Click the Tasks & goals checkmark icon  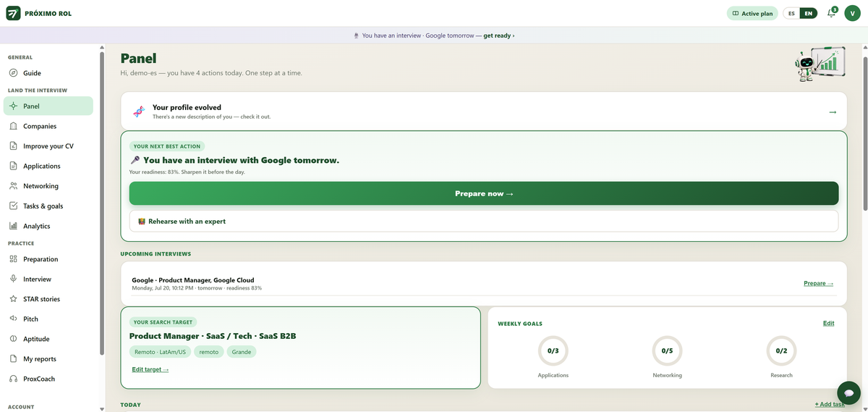pyautogui.click(x=14, y=206)
